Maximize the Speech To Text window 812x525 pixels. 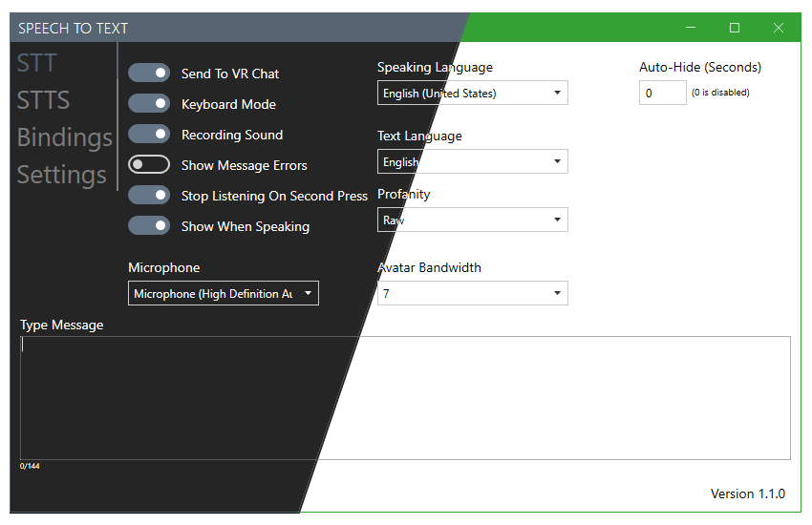(735, 28)
